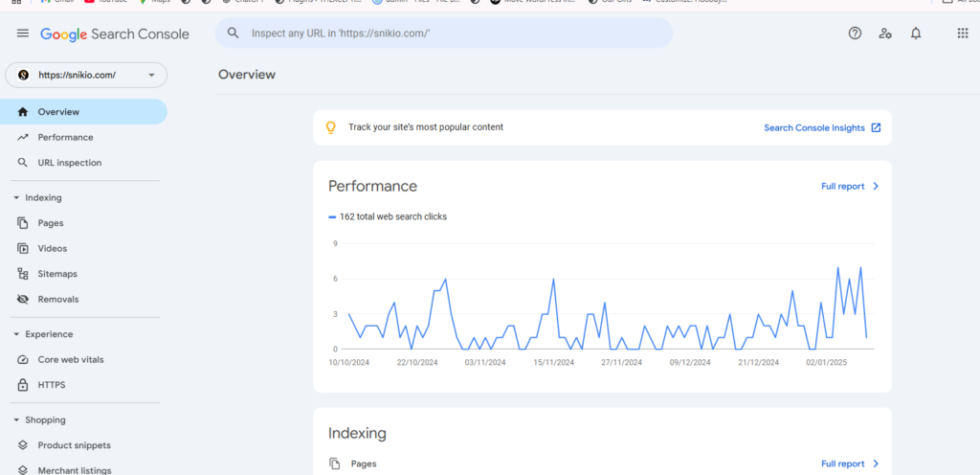Image resolution: width=980 pixels, height=475 pixels.
Task: Click the 03/11/2024 chart axis label
Action: pos(485,362)
